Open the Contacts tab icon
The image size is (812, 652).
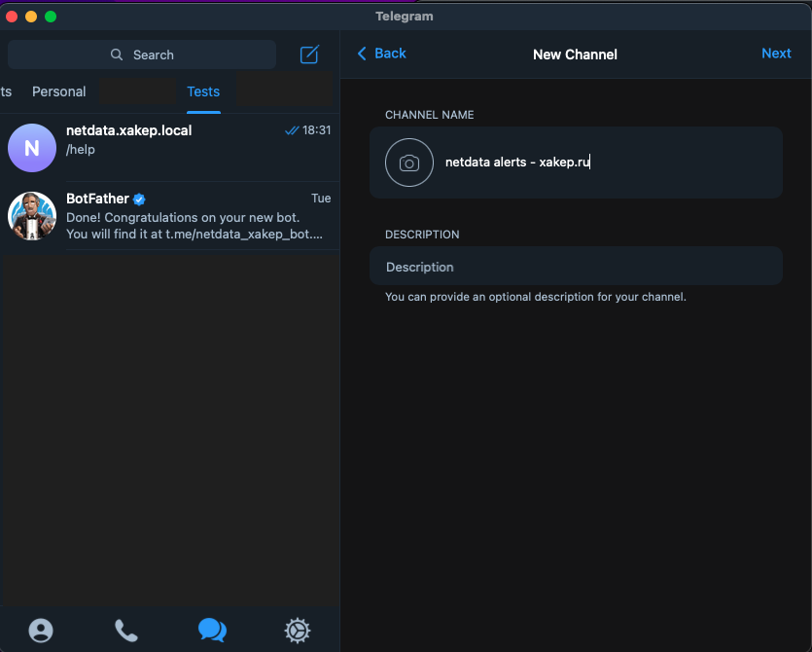41,631
